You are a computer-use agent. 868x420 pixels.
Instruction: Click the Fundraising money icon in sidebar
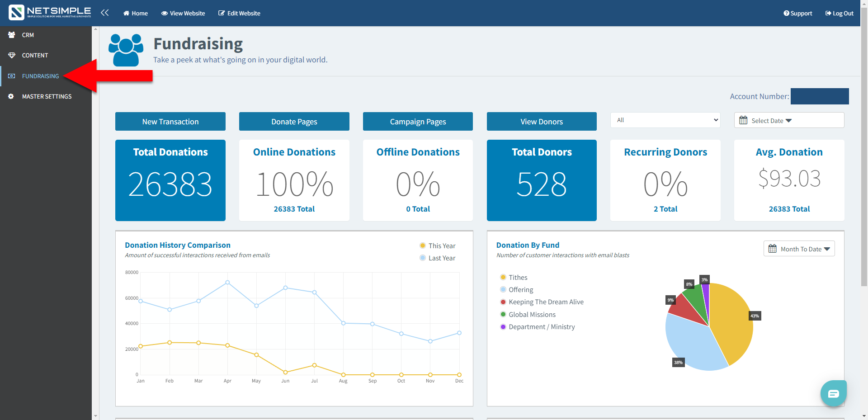pyautogui.click(x=11, y=76)
